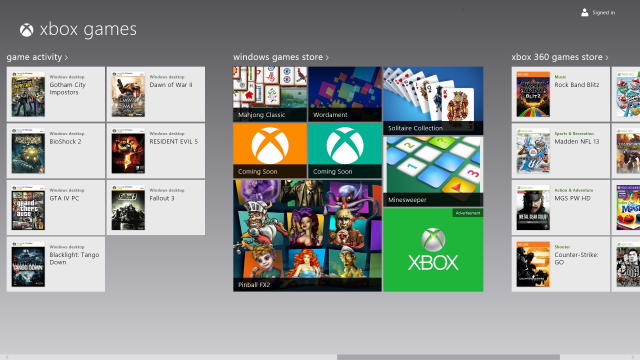Open the Pinball FX2 tile
640x360 pixels.
tap(307, 236)
